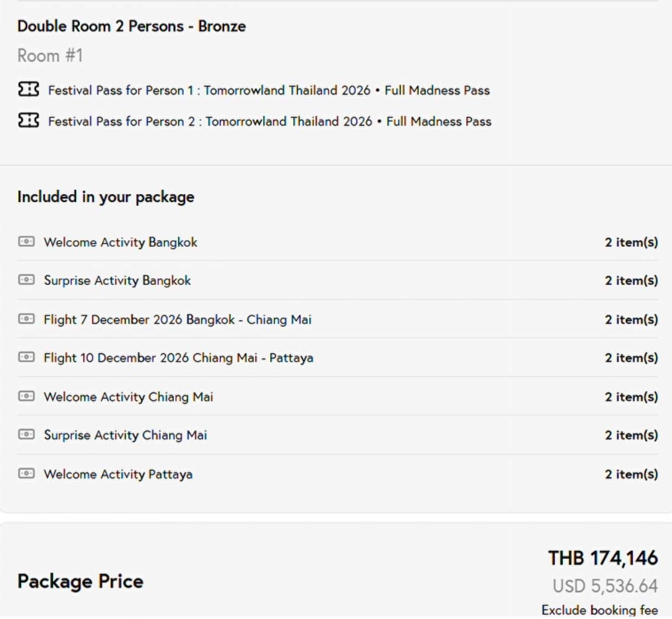Click Flight 10 December 2026 entry
Screen dimensions: 672x619
coord(178,358)
